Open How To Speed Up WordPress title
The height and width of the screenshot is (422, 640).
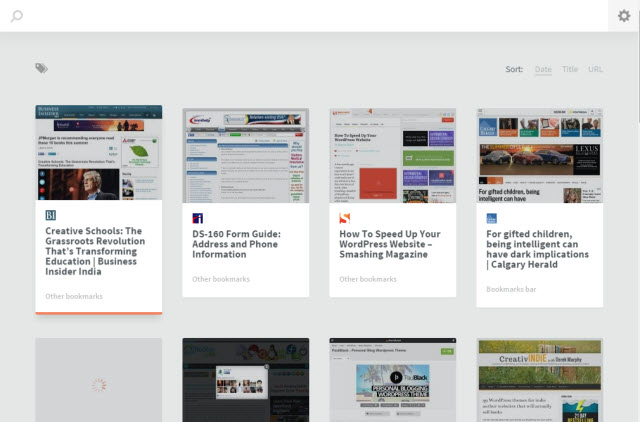click(390, 244)
